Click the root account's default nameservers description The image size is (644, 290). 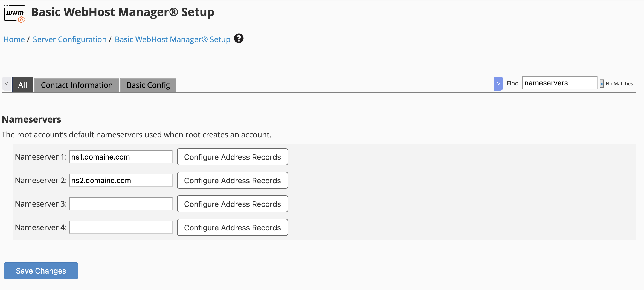tap(137, 135)
